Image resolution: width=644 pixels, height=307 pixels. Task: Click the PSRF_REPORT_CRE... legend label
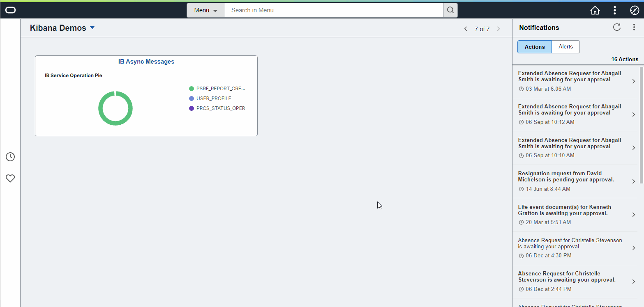pyautogui.click(x=221, y=89)
